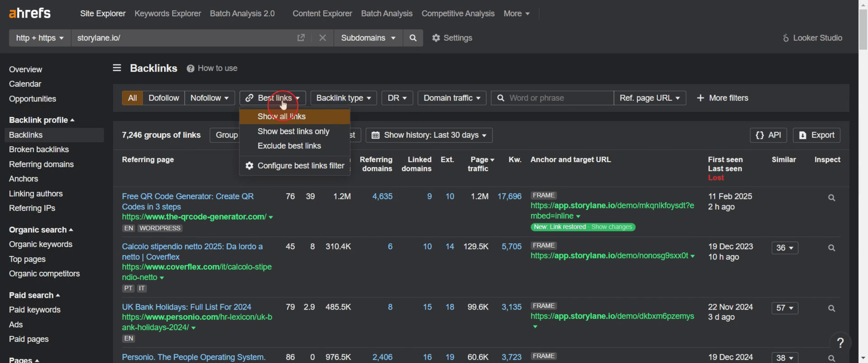The image size is (868, 363).
Task: Open URL in new tab icon
Action: point(301,38)
